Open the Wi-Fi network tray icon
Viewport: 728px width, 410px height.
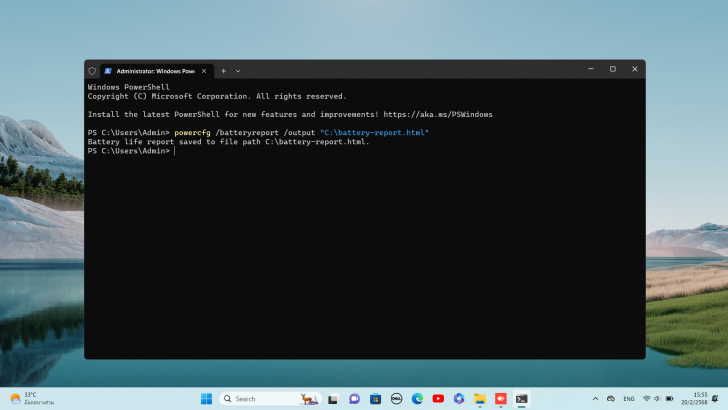[646, 398]
